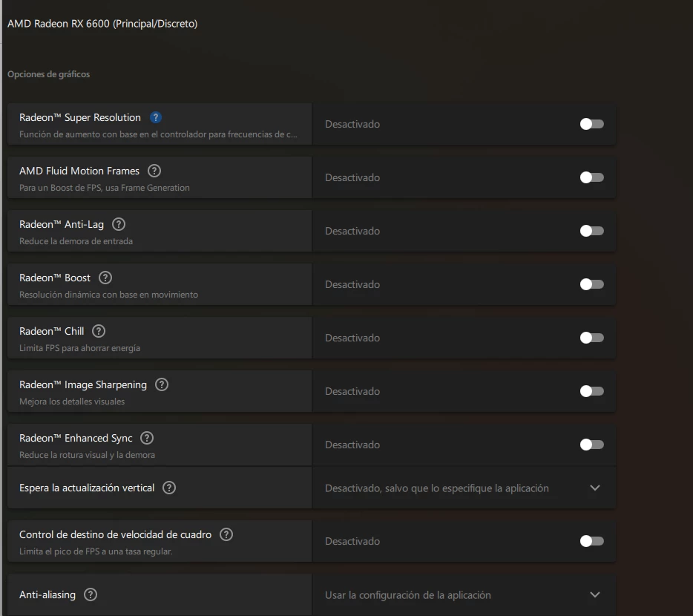693x616 pixels.
Task: Click the Radeon Anti-Lag label text
Action: pos(62,225)
